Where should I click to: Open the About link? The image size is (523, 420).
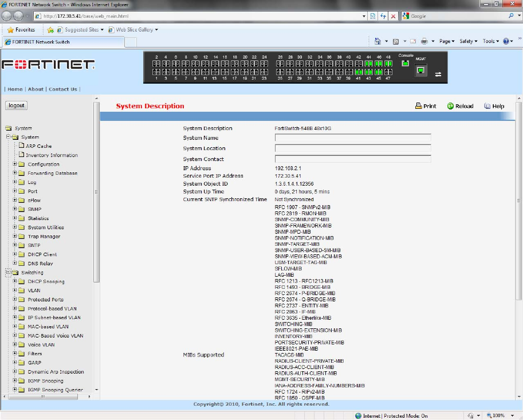point(36,89)
